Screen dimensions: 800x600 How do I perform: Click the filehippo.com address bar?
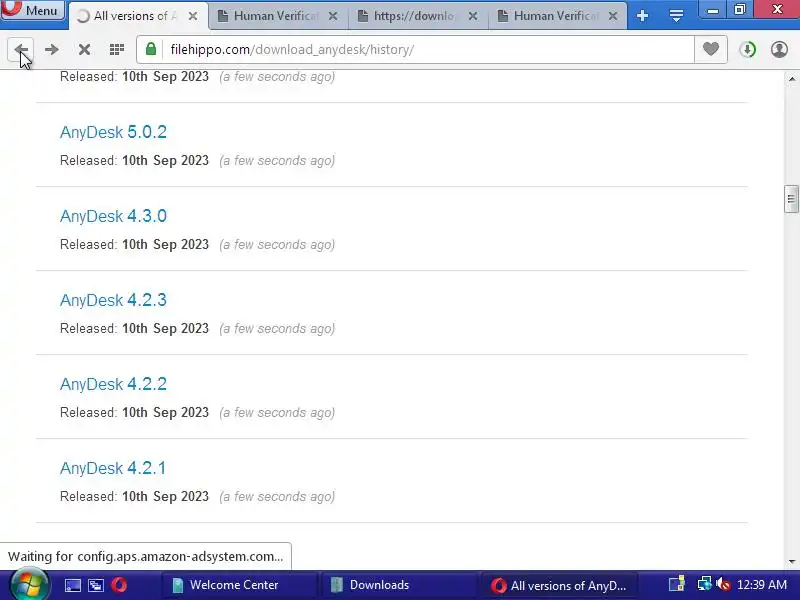click(429, 49)
